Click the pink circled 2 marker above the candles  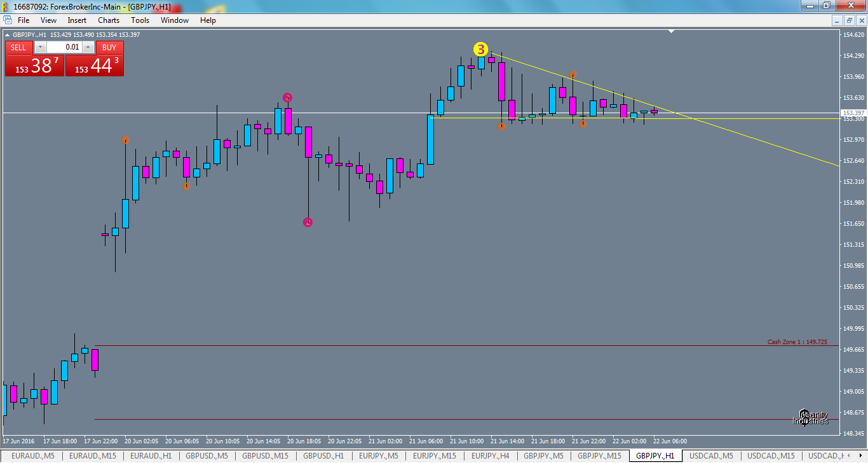click(287, 97)
